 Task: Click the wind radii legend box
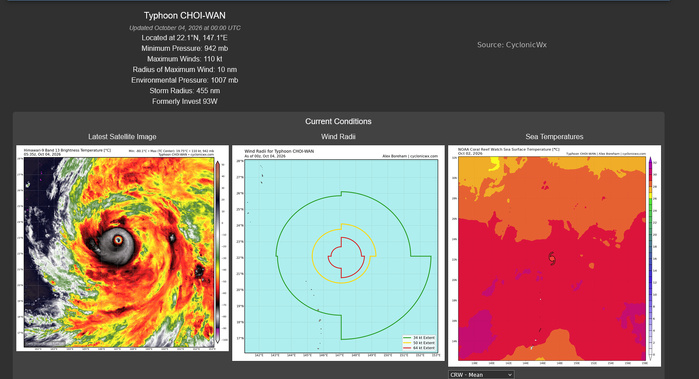point(419,343)
